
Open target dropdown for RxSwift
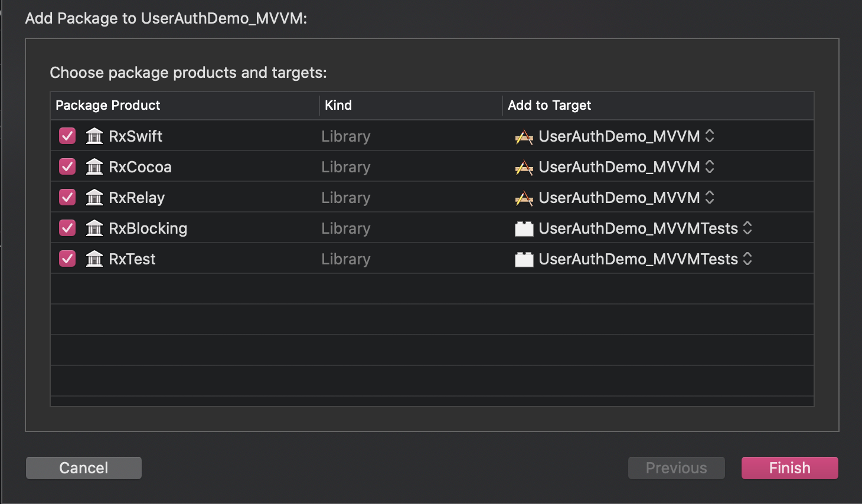coord(710,136)
